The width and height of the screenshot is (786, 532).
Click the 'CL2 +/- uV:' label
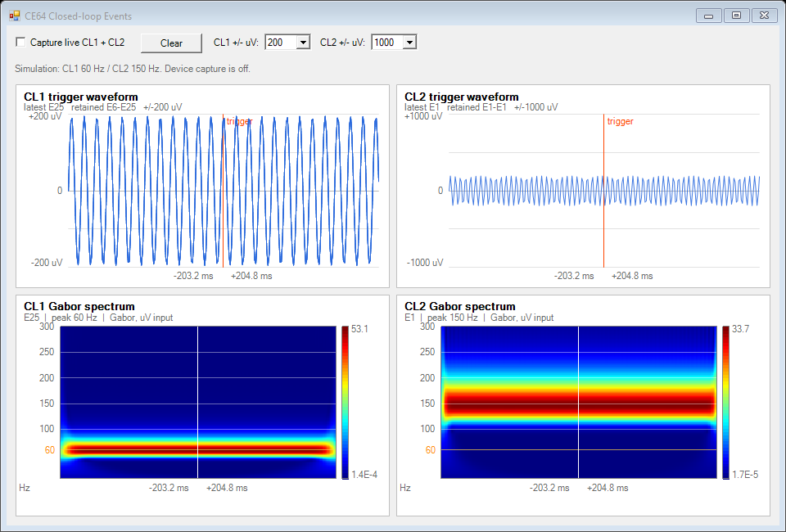tap(342, 43)
